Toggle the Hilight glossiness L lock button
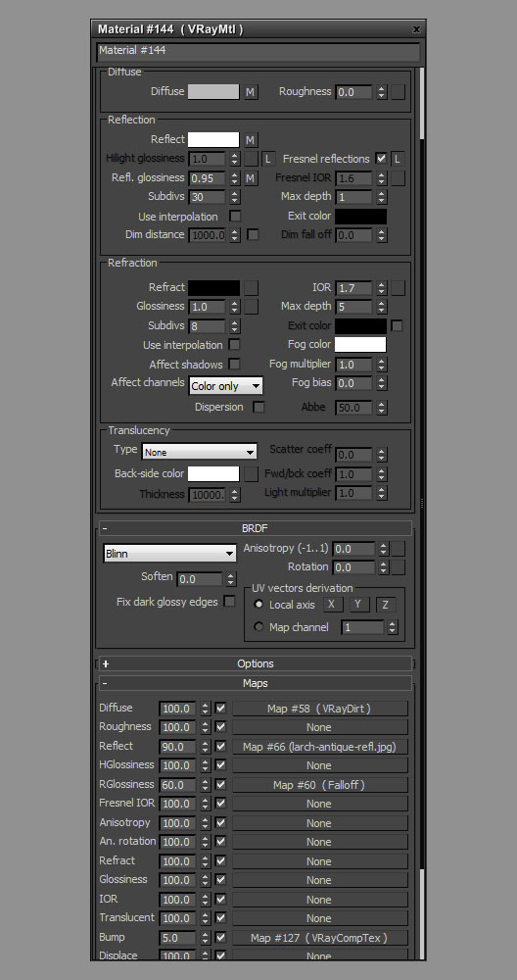The image size is (517, 980). tap(268, 159)
